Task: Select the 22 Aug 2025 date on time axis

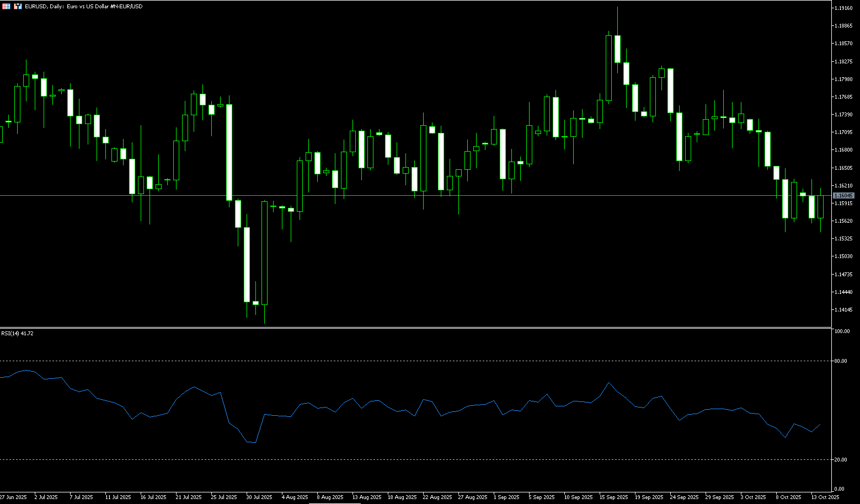Action: point(437,497)
